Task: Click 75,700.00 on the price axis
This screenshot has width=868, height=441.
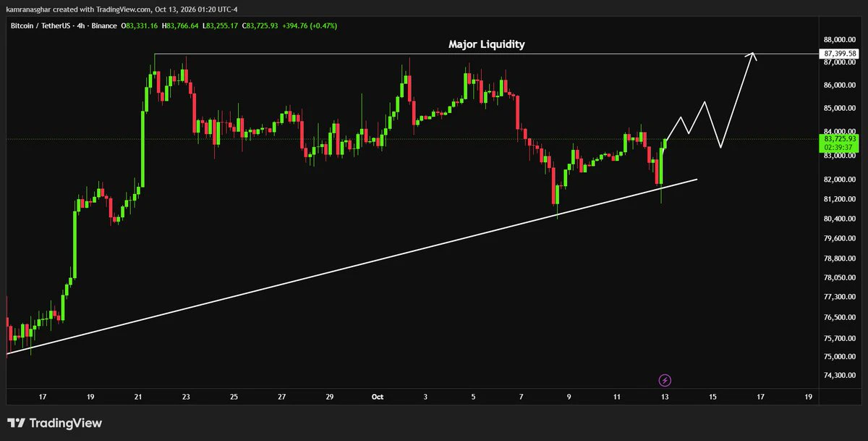Action: 840,337
